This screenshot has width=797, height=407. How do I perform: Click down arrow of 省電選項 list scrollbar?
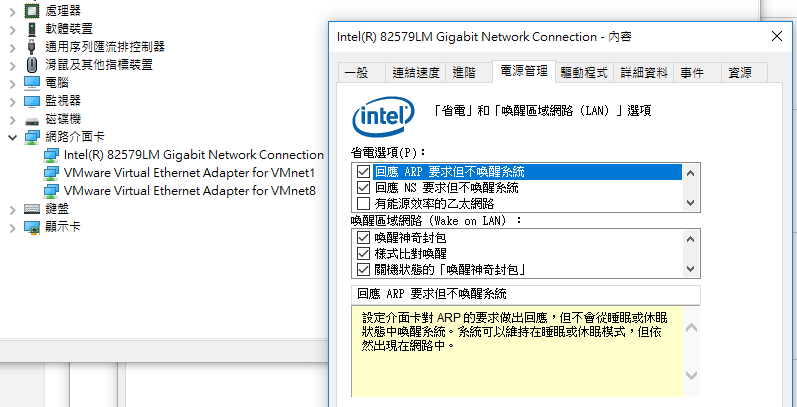tap(690, 203)
